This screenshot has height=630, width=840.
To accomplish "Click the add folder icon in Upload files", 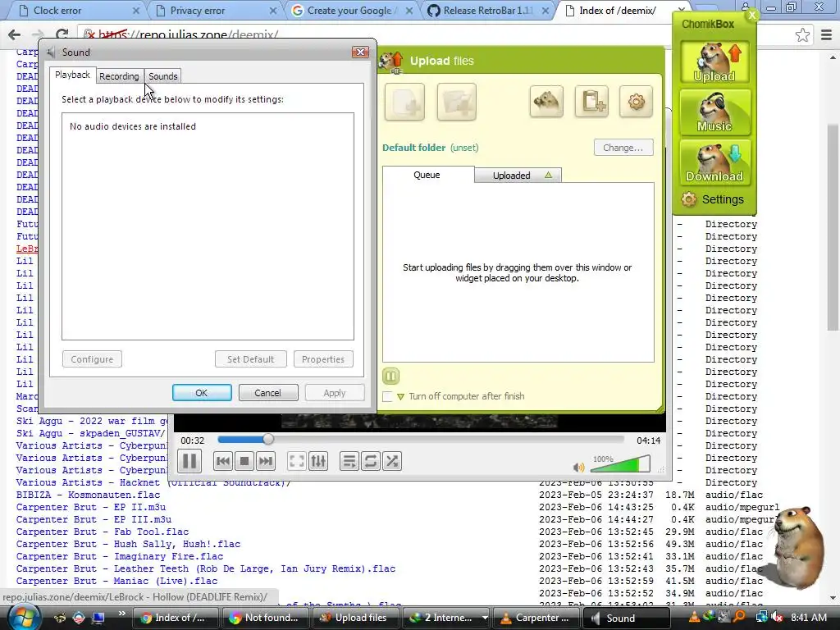I will pos(456,102).
